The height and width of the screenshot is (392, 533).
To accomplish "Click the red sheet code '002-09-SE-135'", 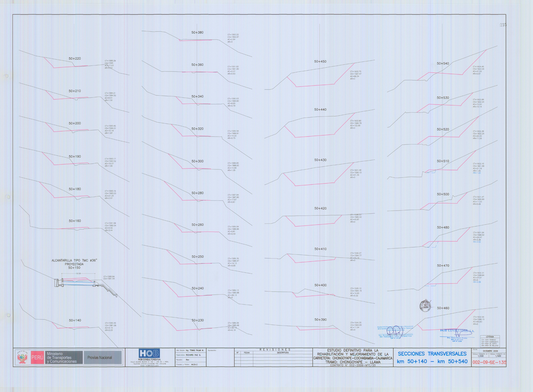I will [x=489, y=362].
